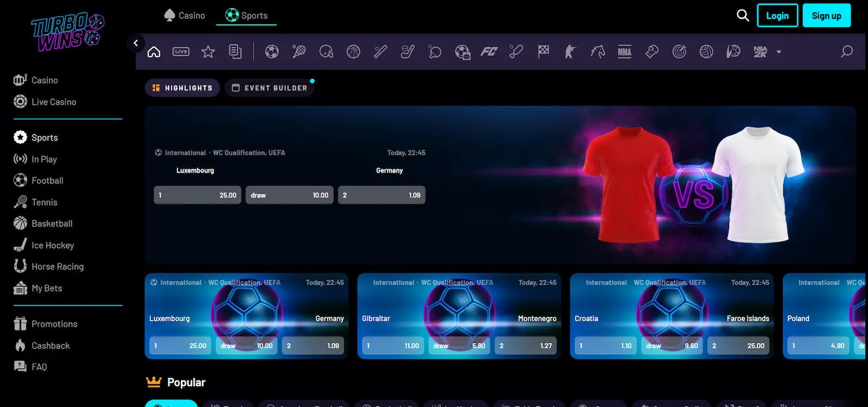Select table tennis paddle icon

[435, 52]
